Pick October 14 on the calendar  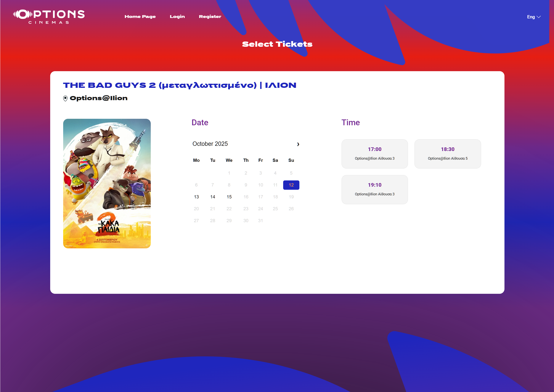(212, 197)
